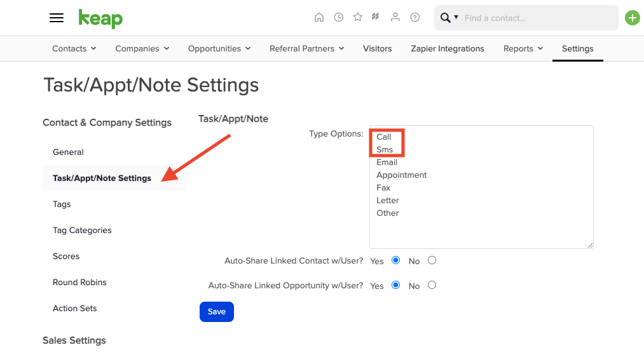
Task: Open Tag Categories in sidebar
Action: (x=82, y=231)
